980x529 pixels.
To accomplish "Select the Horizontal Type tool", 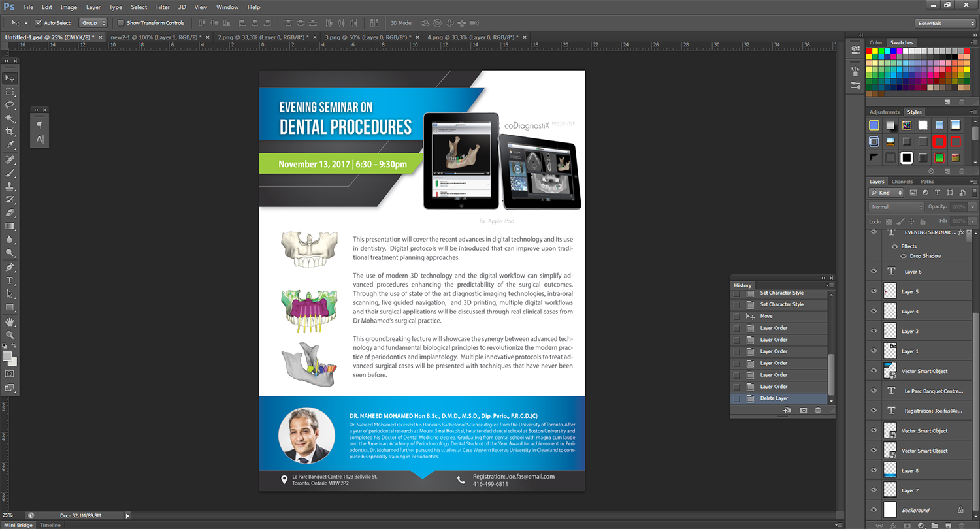I will click(x=10, y=281).
